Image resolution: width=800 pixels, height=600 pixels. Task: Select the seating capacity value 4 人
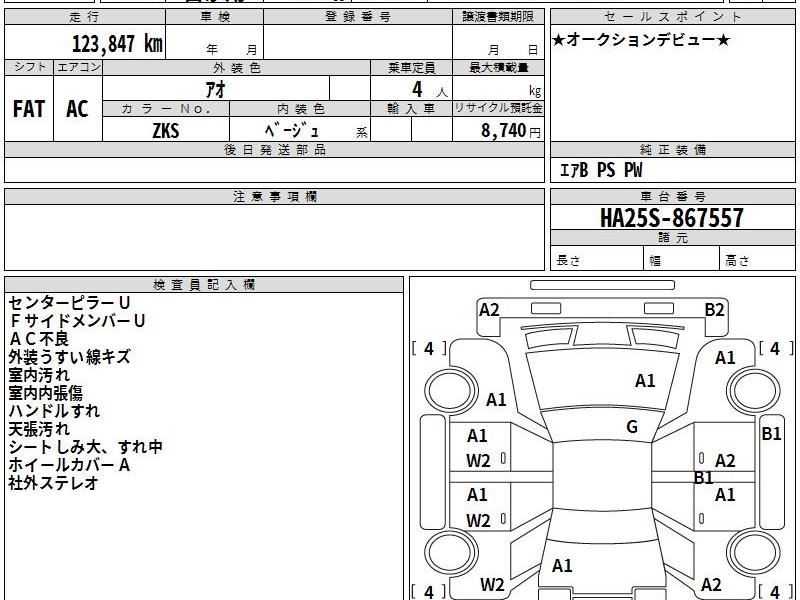pyautogui.click(x=429, y=90)
